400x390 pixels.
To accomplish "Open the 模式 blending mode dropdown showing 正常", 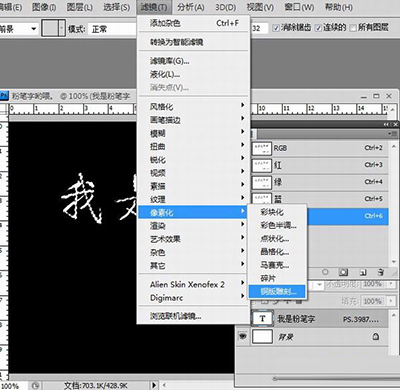I will coord(112,29).
